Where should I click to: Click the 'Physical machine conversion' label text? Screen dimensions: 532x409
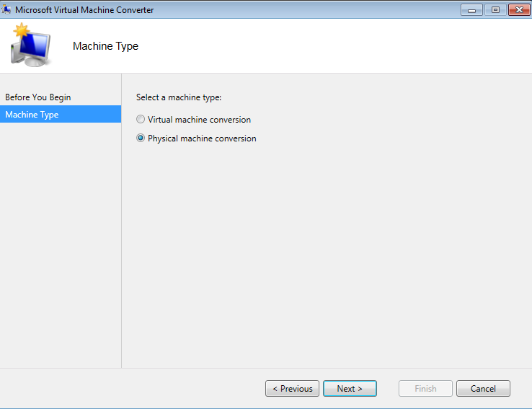click(x=202, y=138)
